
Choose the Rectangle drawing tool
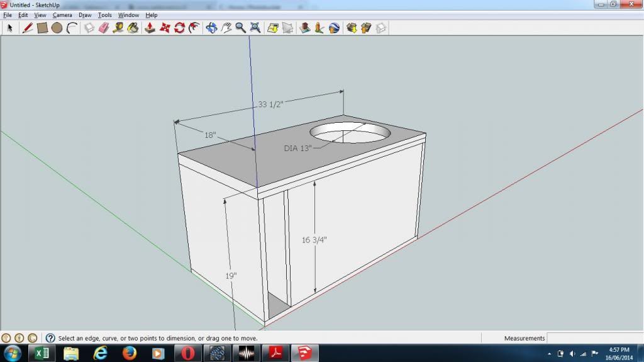[42, 28]
